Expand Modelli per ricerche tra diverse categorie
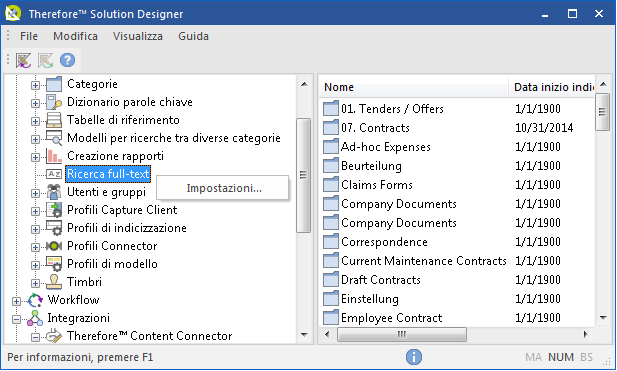 pyautogui.click(x=35, y=139)
